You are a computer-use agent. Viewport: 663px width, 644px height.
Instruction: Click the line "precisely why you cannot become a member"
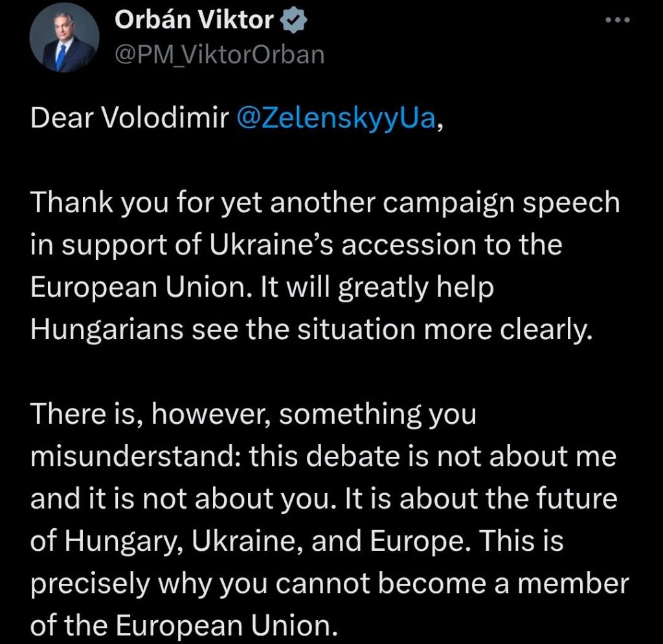pyautogui.click(x=330, y=584)
